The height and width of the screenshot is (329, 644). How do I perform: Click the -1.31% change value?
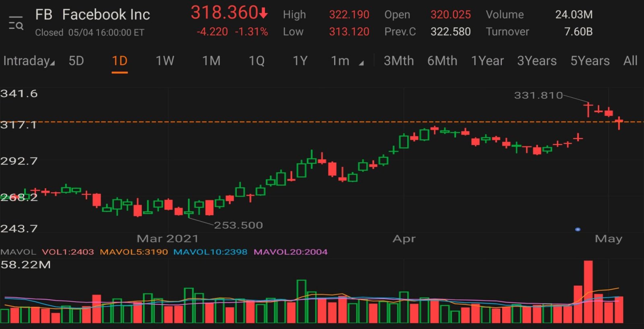(252, 32)
